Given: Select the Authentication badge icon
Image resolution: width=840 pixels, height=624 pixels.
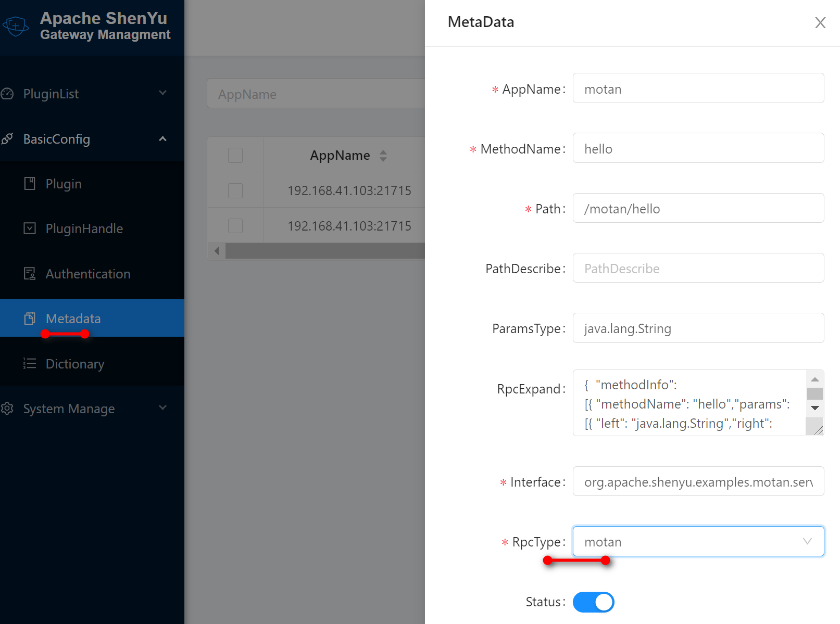Looking at the screenshot, I should coord(30,273).
